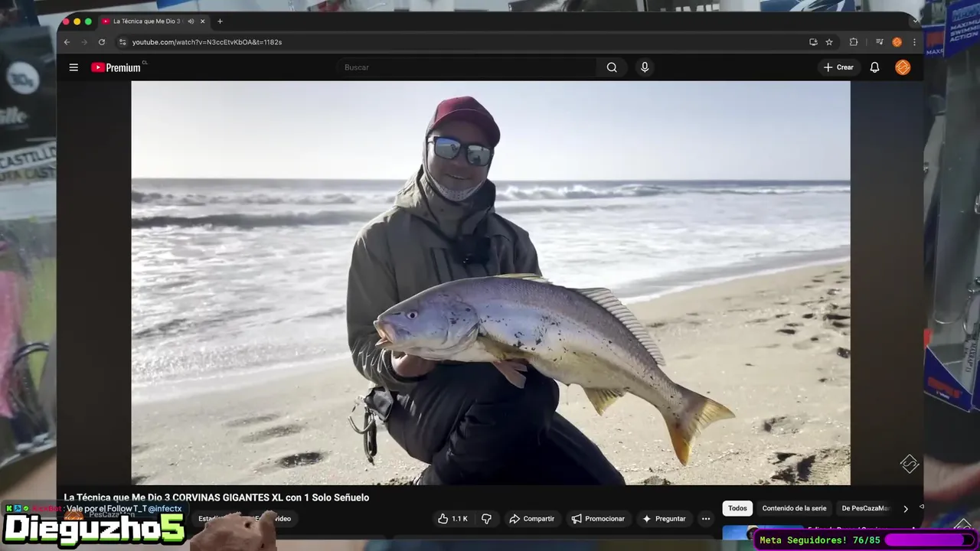Reload the YouTube page

pyautogui.click(x=102, y=42)
